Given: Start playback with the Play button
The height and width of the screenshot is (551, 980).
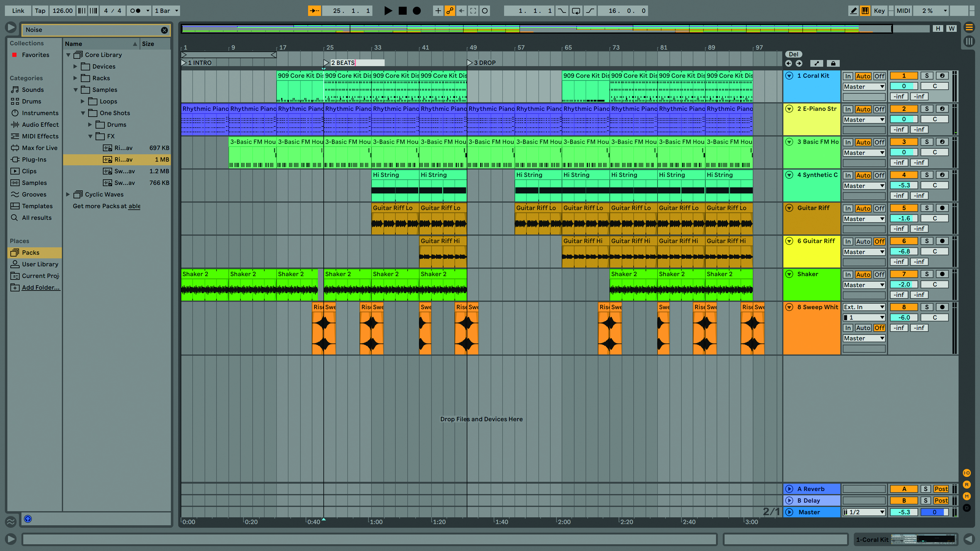Looking at the screenshot, I should pyautogui.click(x=388, y=11).
